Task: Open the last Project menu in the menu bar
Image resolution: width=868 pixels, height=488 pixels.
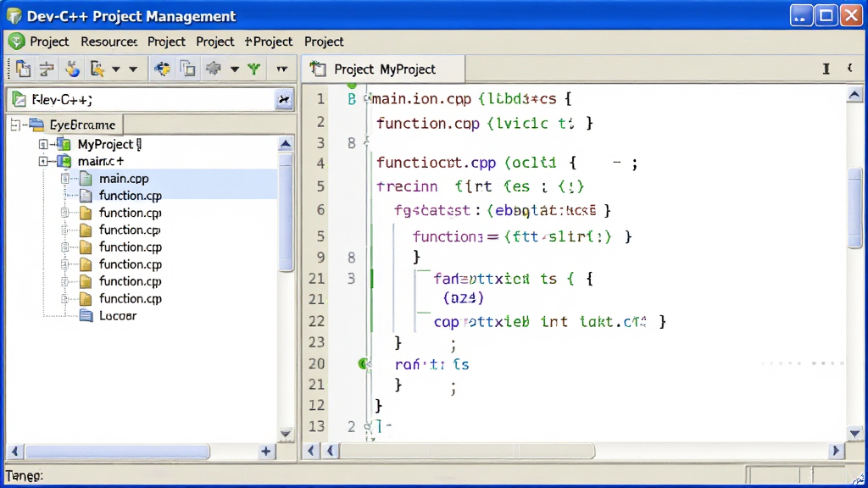Action: pyautogui.click(x=324, y=42)
